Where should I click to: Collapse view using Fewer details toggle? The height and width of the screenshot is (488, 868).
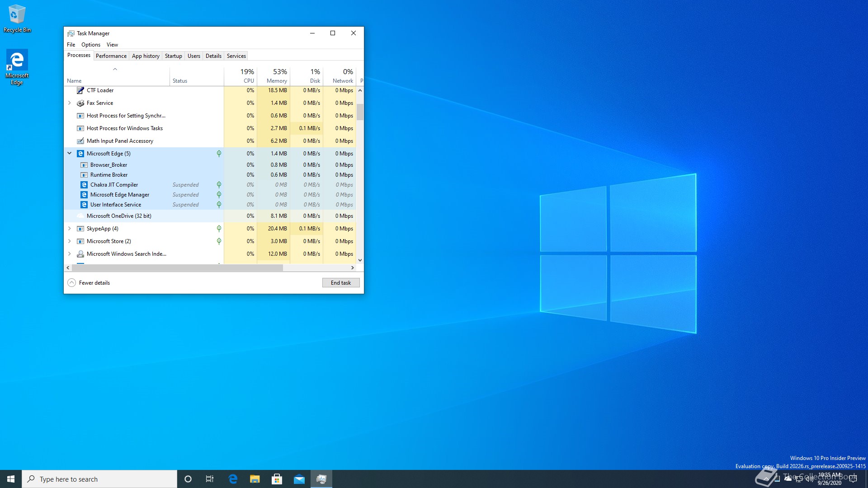point(89,283)
